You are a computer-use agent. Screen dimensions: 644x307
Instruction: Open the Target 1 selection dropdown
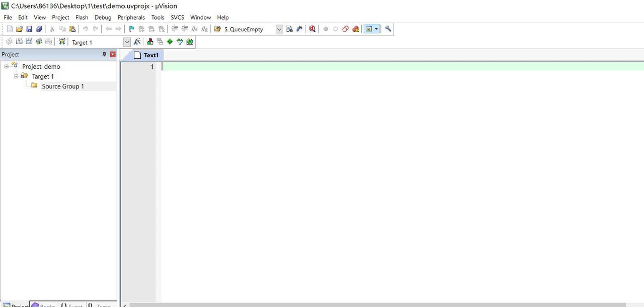(126, 42)
